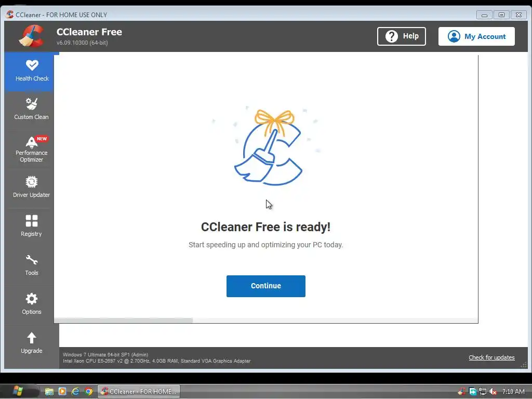Click the action center tray icon
Image resolution: width=532 pixels, height=399 pixels.
pos(472,392)
